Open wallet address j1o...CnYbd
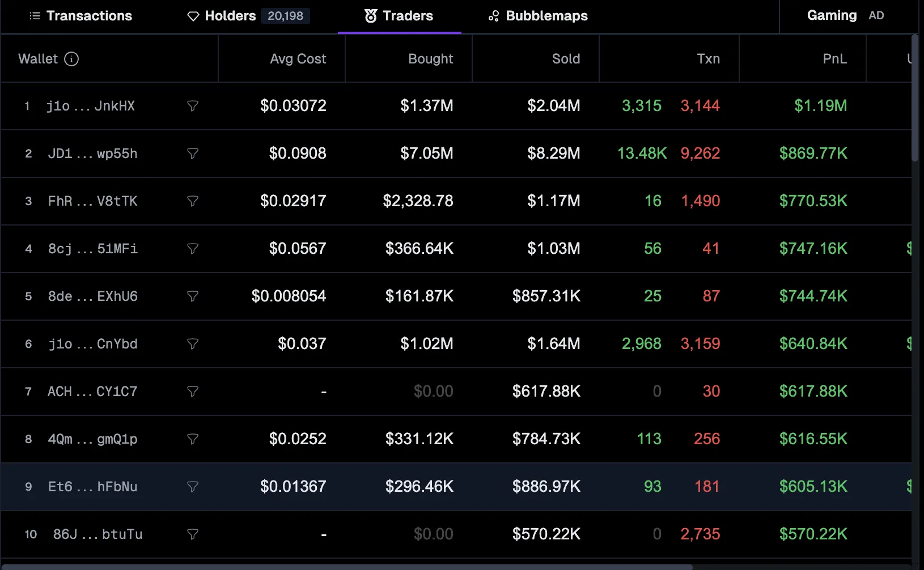The width and height of the screenshot is (924, 570). click(93, 344)
